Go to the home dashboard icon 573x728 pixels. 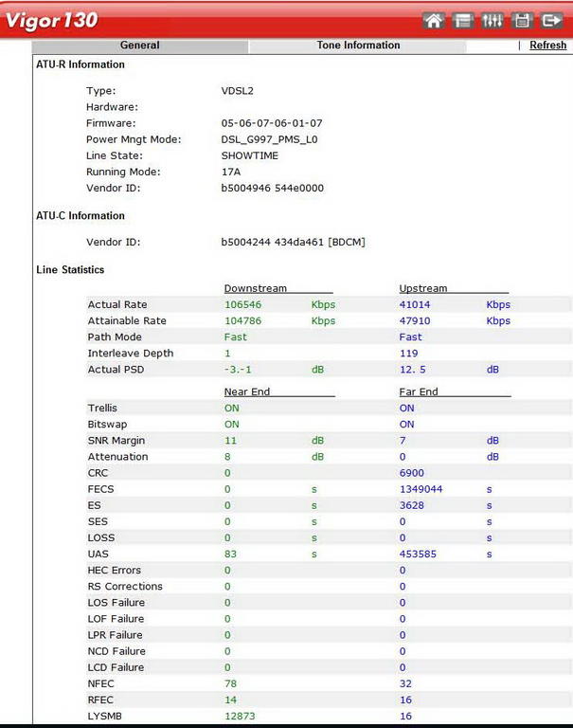point(434,21)
